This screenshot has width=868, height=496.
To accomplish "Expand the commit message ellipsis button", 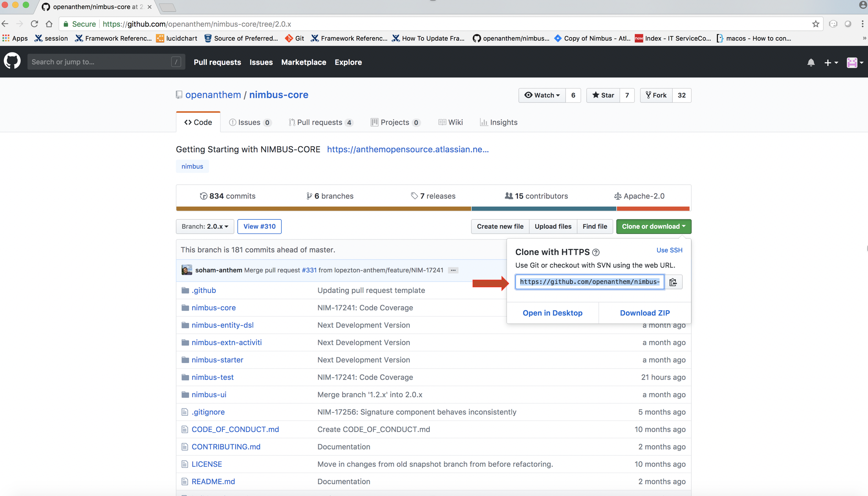I will click(453, 270).
